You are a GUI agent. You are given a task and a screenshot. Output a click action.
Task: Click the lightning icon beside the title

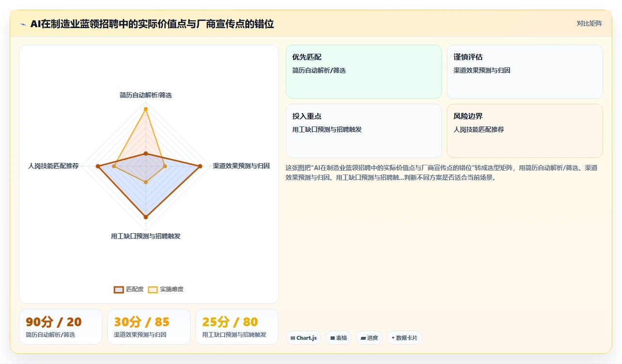pyautogui.click(x=23, y=24)
